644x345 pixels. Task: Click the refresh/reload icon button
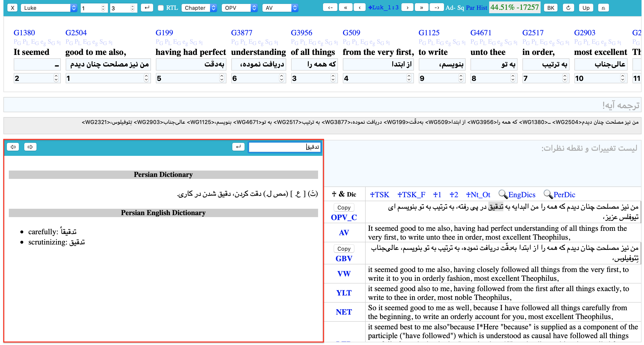pos(568,8)
